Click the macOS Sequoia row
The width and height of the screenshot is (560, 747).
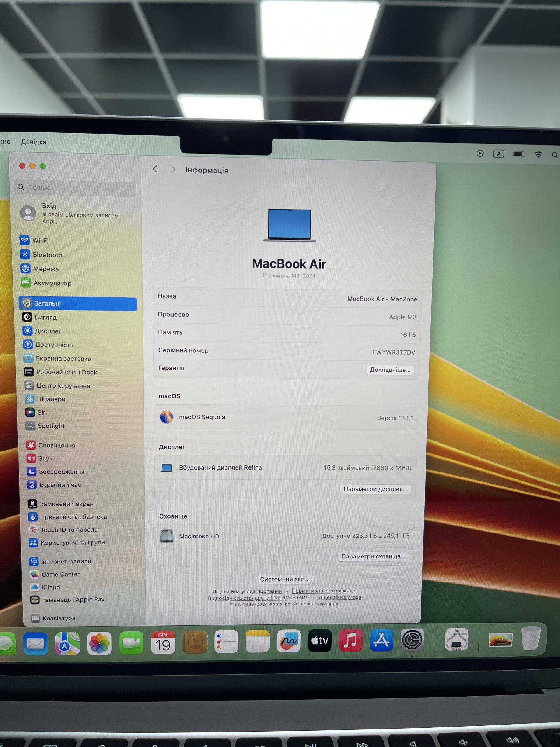tap(286, 417)
